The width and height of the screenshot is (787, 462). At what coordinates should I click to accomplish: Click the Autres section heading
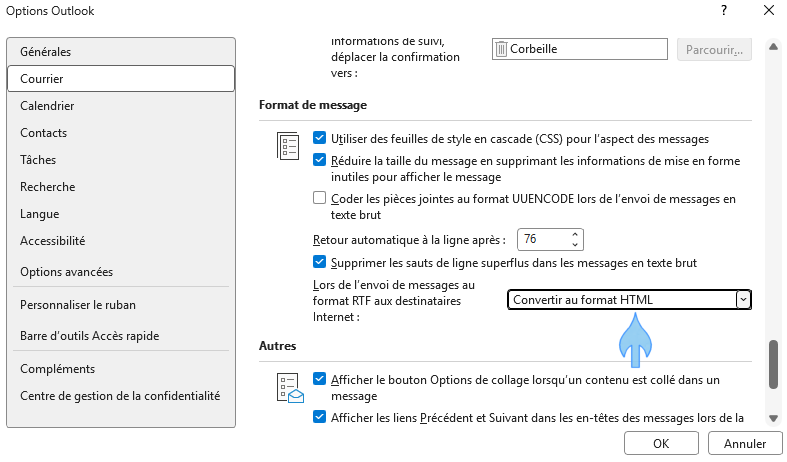tap(278, 346)
